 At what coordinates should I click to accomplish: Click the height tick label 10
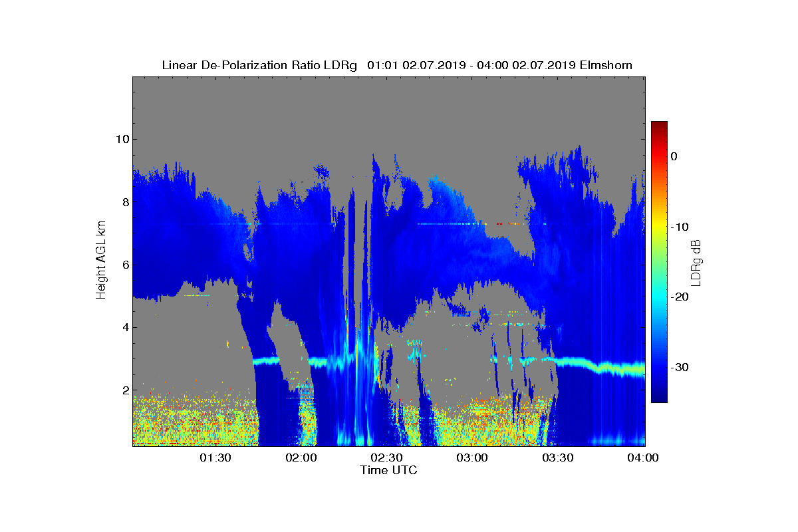point(121,139)
